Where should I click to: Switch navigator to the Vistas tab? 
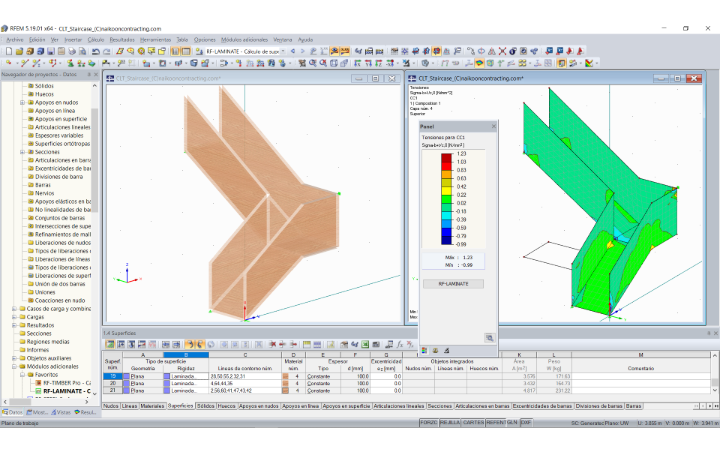61,412
